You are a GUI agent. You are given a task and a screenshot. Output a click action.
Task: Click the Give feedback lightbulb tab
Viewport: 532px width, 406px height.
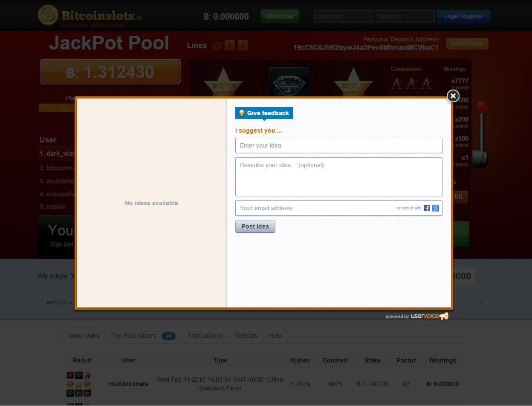pyautogui.click(x=264, y=113)
